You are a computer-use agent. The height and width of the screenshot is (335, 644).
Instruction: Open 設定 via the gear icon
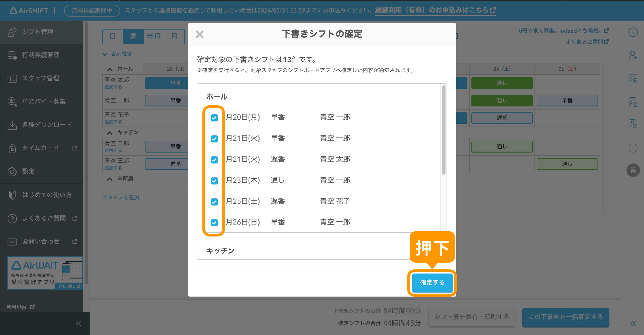(x=12, y=171)
